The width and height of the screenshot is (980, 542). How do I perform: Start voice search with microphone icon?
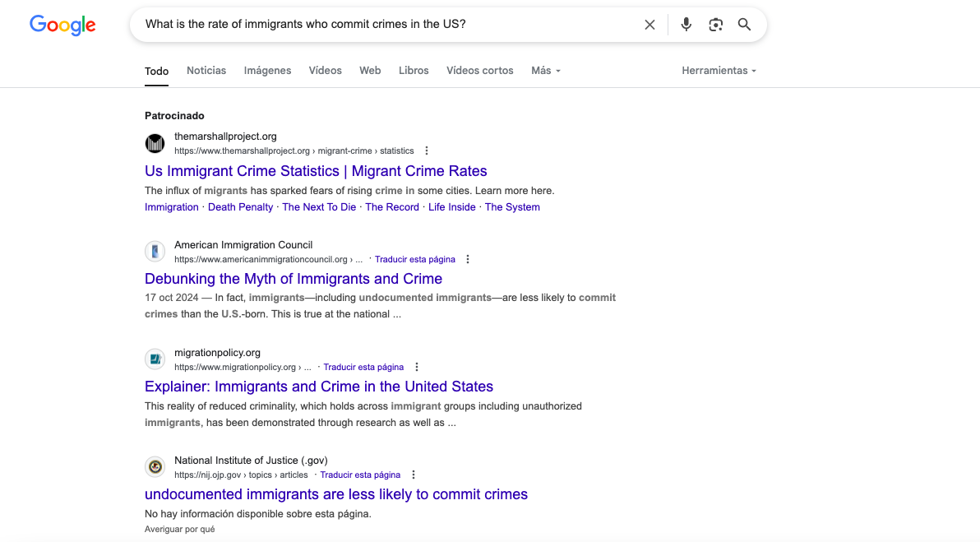pos(686,25)
